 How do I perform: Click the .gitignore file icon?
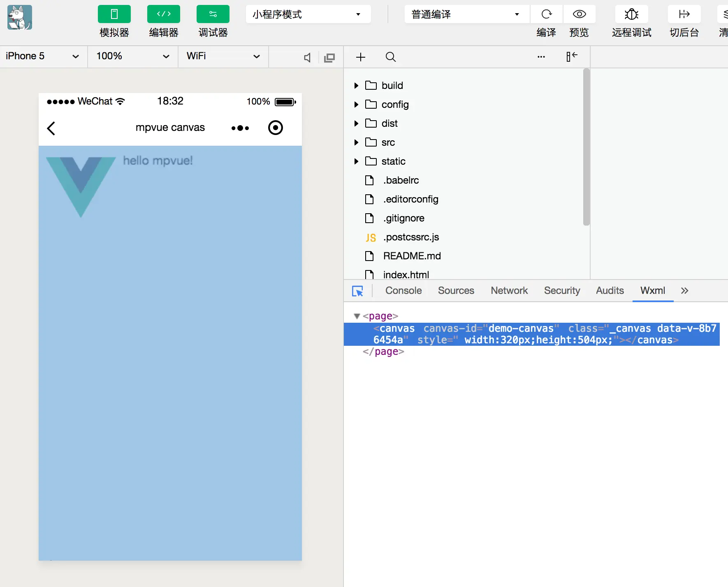pyautogui.click(x=369, y=218)
